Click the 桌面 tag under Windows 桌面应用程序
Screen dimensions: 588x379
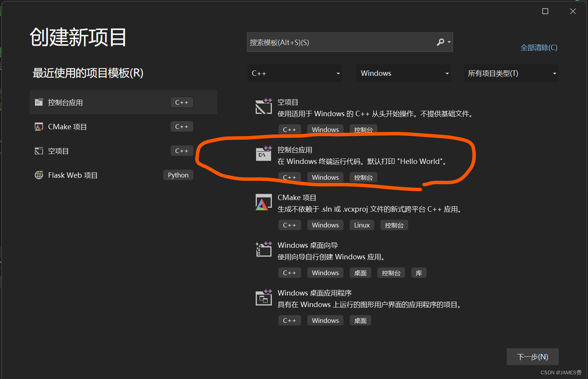[360, 320]
